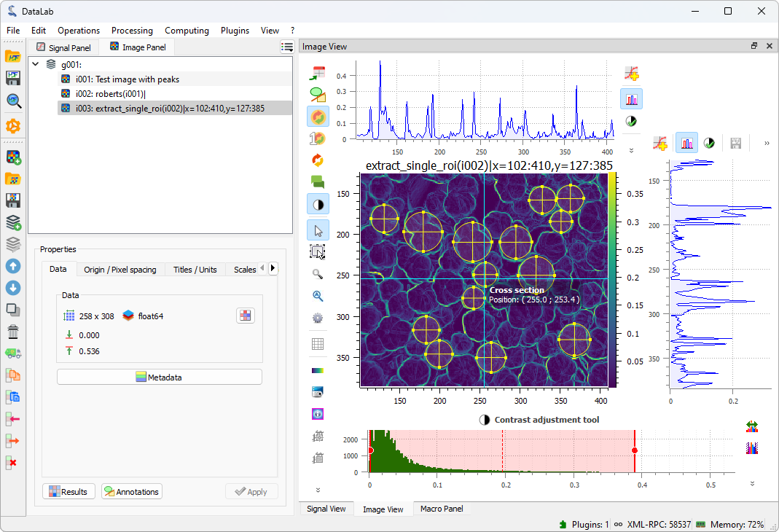Toggle check-circle icon beside top profile
Image resolution: width=779 pixels, height=532 pixels.
[x=632, y=121]
